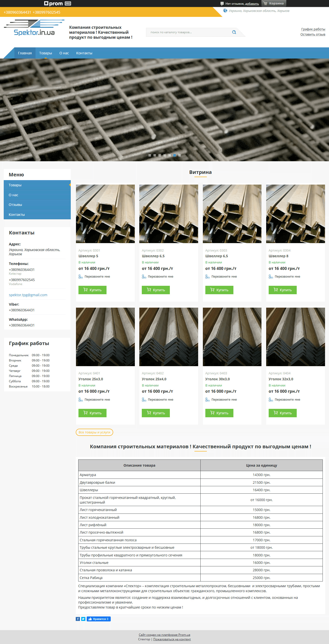Select the first banner slider dot
This screenshot has width=329, height=644.
tap(150, 155)
